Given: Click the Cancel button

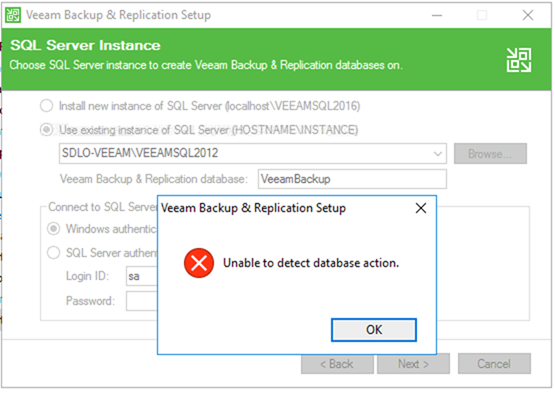Looking at the screenshot, I should click(494, 364).
